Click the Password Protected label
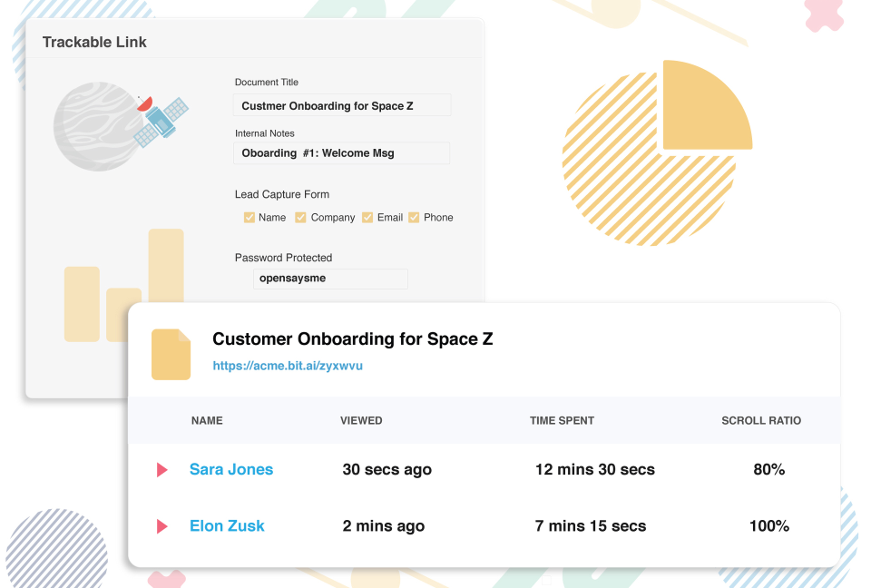Screen dimensions: 871x588 pos(283,258)
